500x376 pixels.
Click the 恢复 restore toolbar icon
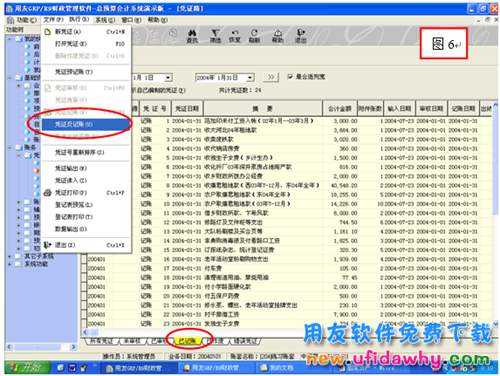point(235,36)
